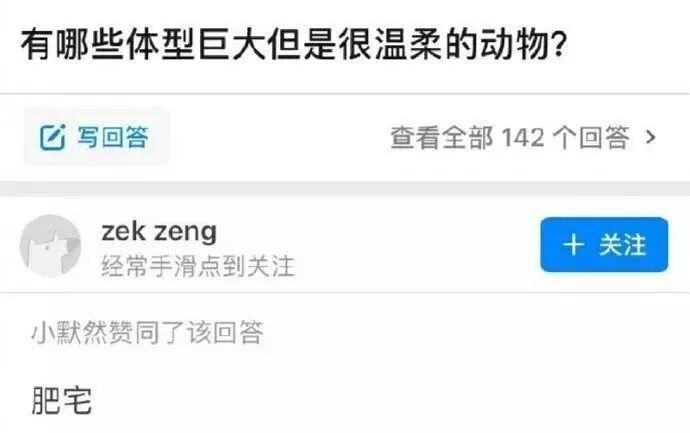
Task: Tap the answer text 肥宅
Action: [x=62, y=400]
